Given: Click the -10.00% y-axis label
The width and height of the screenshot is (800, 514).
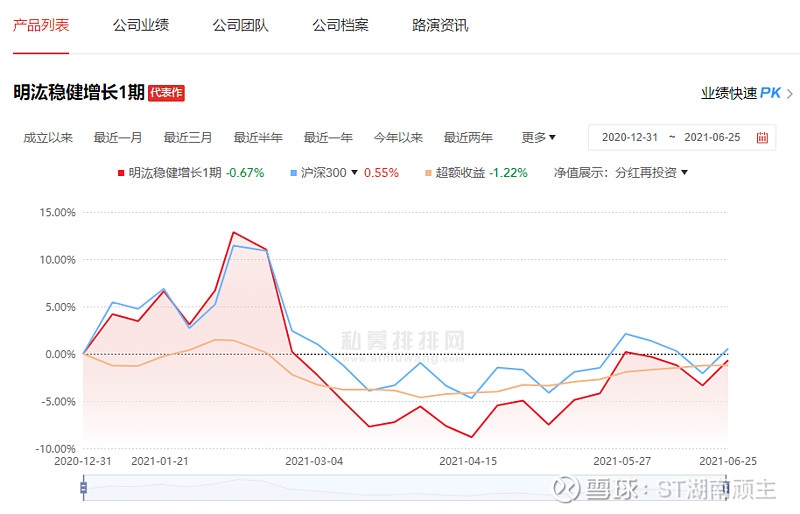Looking at the screenshot, I should 55,449.
